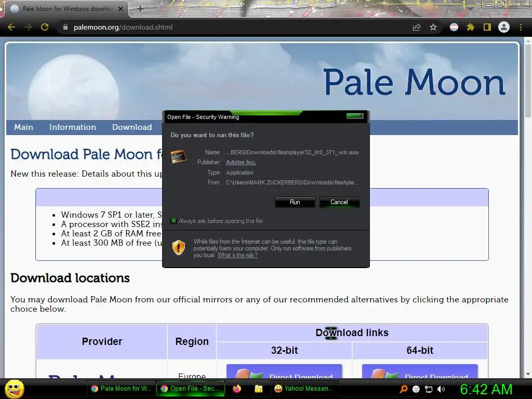
Task: Open a new browser tab
Action: tap(140, 9)
